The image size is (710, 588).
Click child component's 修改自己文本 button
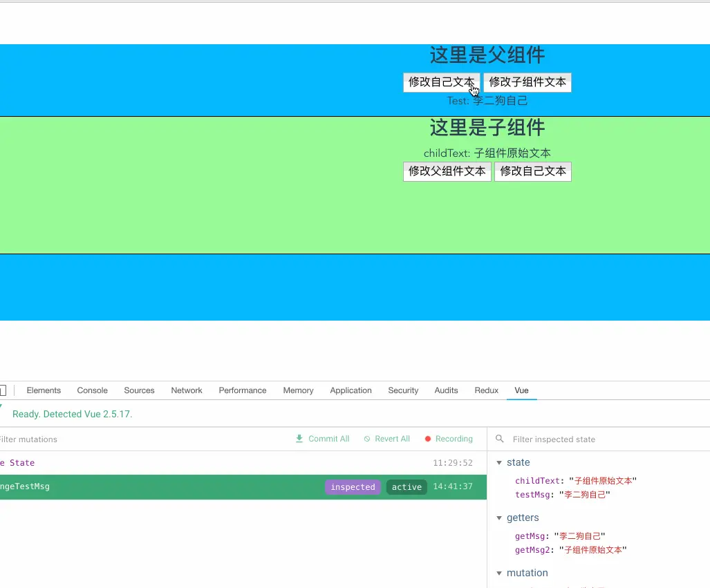pos(533,171)
